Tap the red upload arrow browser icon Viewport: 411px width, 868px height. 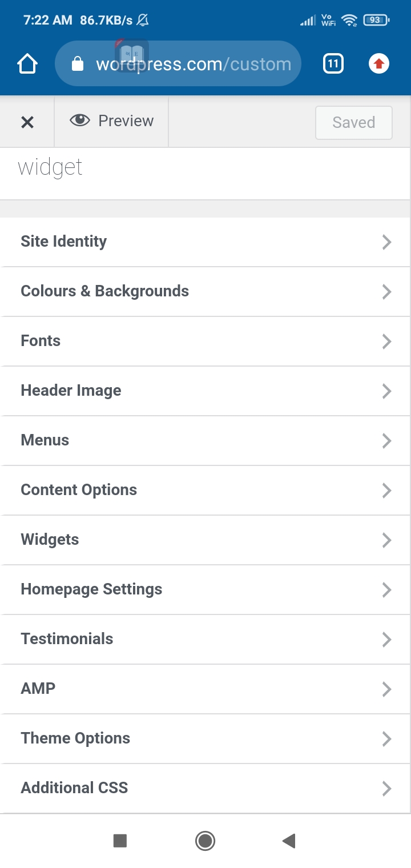pyautogui.click(x=378, y=64)
